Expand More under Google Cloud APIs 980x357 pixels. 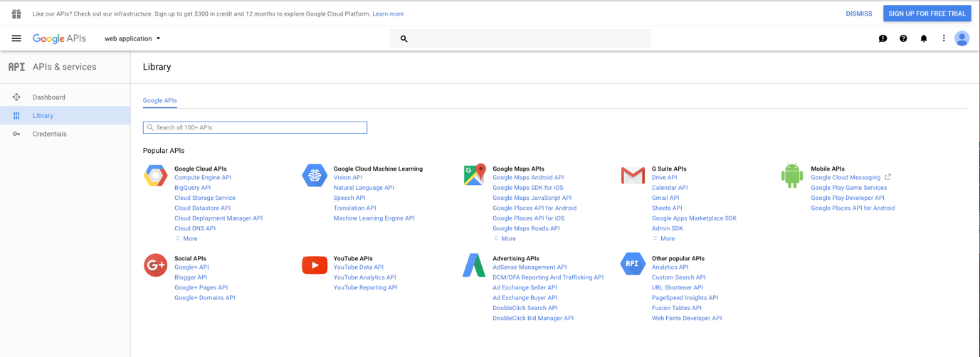(x=186, y=239)
